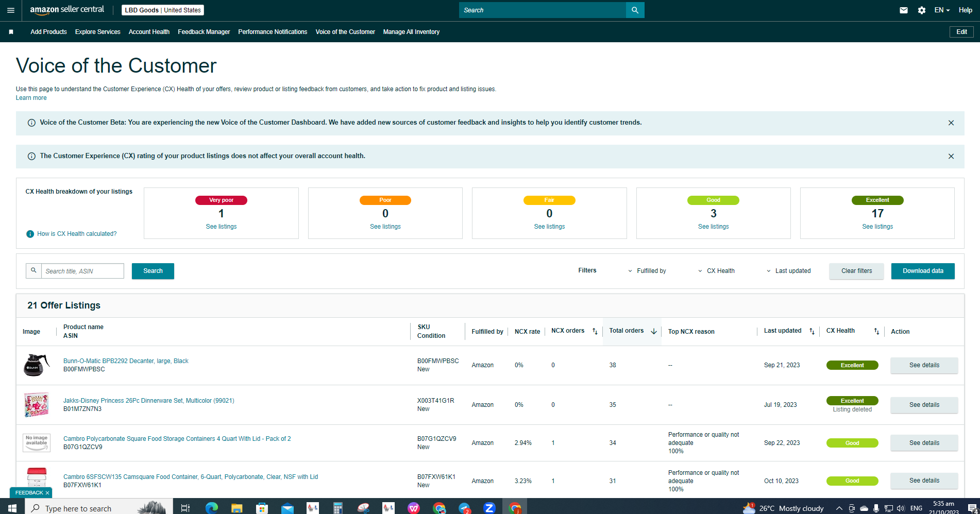The width and height of the screenshot is (980, 514).
Task: Open Performance Notifications
Action: pos(273,32)
